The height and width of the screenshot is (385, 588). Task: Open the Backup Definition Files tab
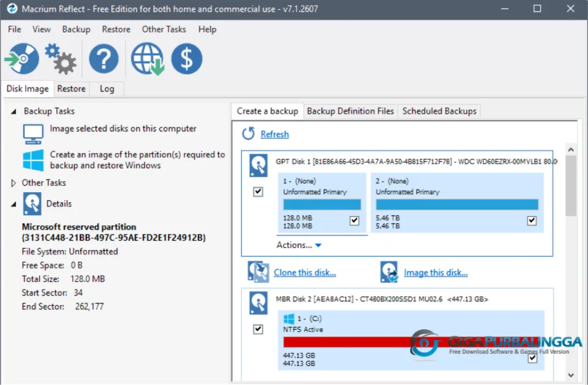[350, 111]
